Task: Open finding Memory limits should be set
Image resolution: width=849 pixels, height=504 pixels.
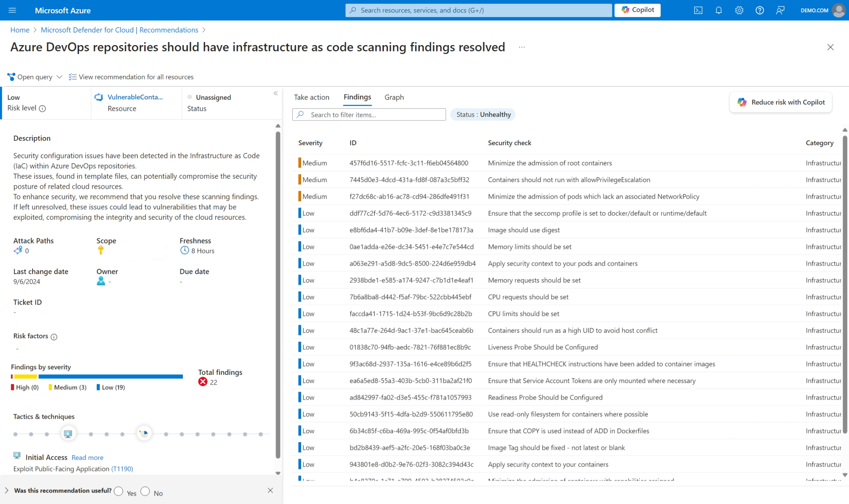Action: [529, 247]
